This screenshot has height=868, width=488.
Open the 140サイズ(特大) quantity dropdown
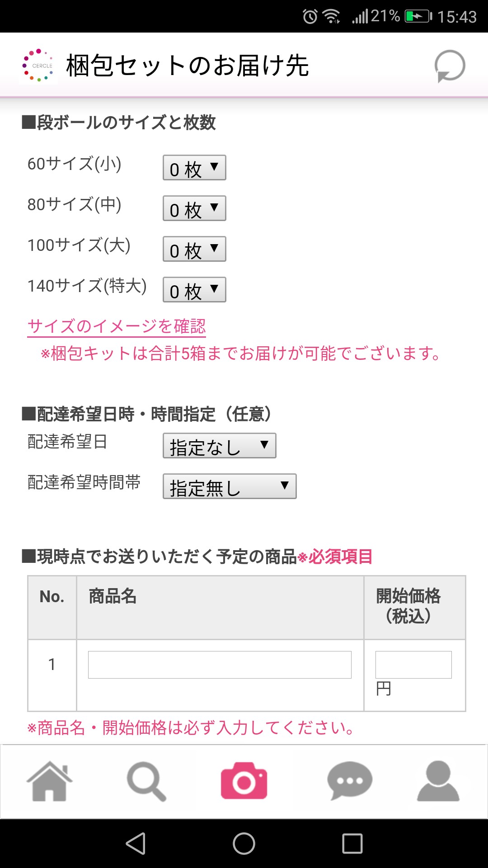(x=194, y=290)
